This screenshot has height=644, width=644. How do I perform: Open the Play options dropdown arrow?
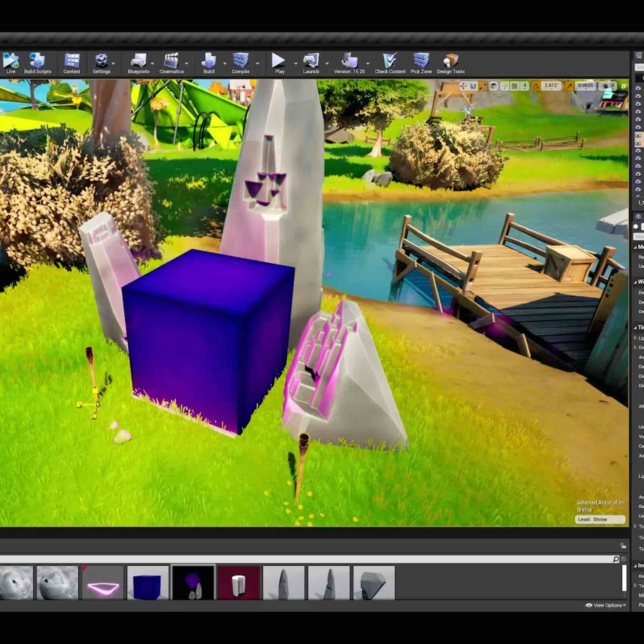pyautogui.click(x=296, y=64)
